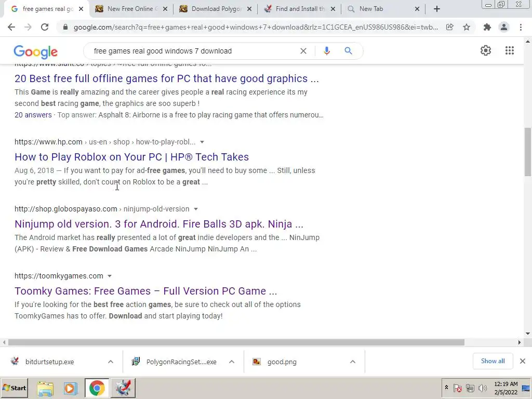Screen dimensions: 532x399
Task: Expand hp.com result options arrow
Action: [202, 142]
